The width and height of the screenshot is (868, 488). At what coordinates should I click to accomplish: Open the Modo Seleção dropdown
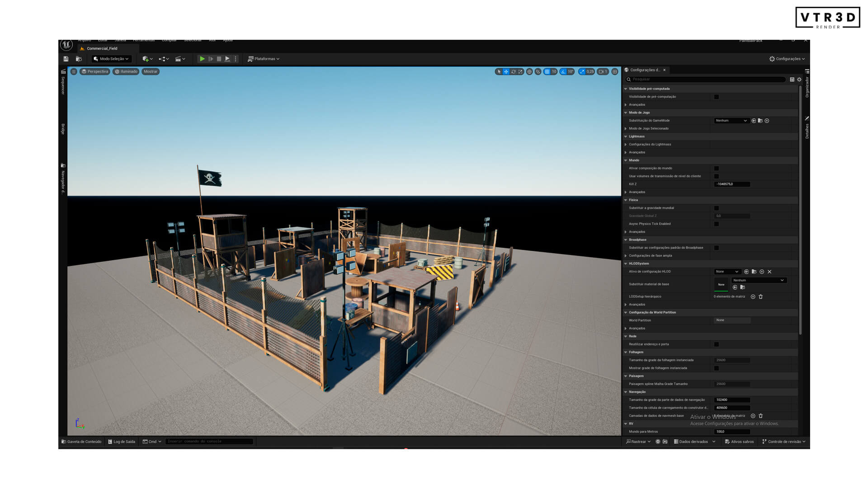[111, 59]
